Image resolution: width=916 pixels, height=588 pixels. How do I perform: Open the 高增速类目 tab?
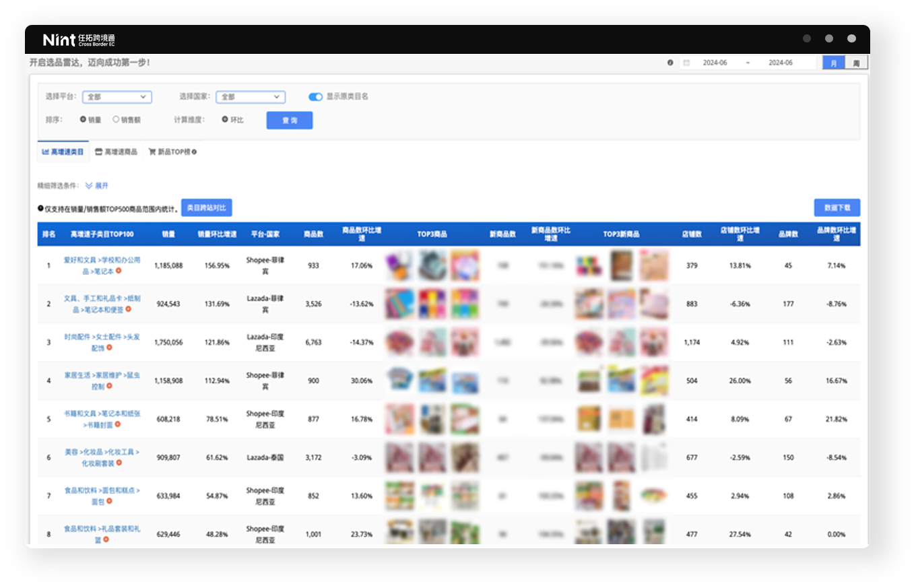point(63,152)
